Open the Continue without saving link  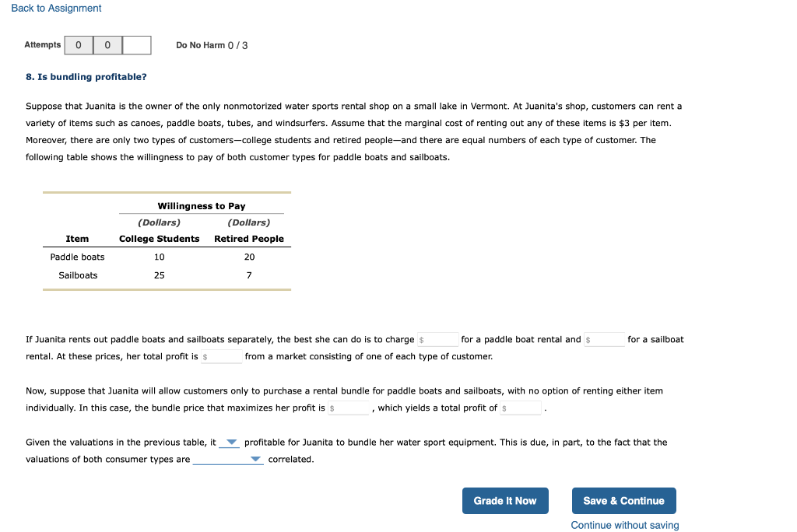point(624,525)
